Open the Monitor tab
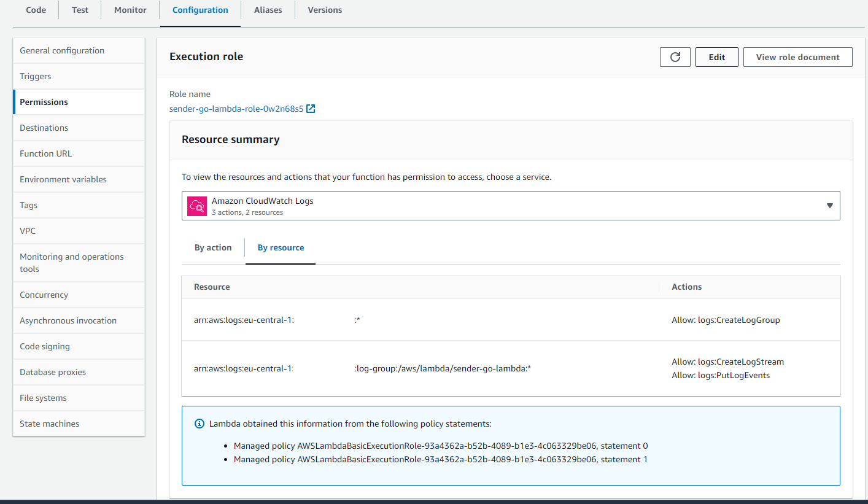 [x=130, y=10]
